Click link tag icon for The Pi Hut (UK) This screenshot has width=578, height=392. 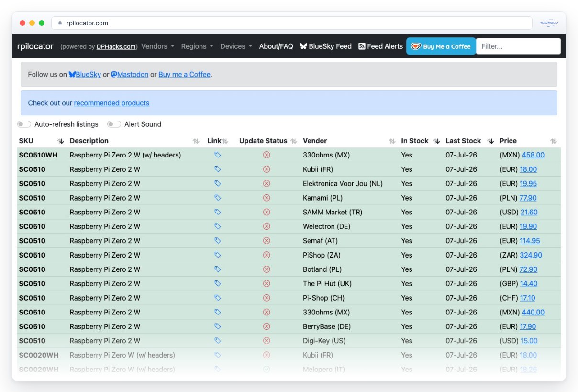pyautogui.click(x=217, y=283)
